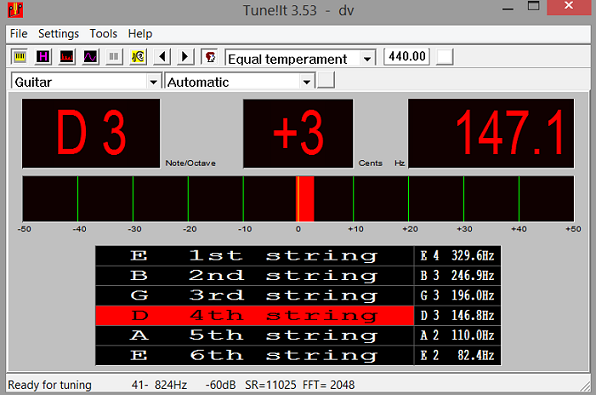
Task: Click the Tune!It app icon in title bar
Action: pyautogui.click(x=15, y=10)
